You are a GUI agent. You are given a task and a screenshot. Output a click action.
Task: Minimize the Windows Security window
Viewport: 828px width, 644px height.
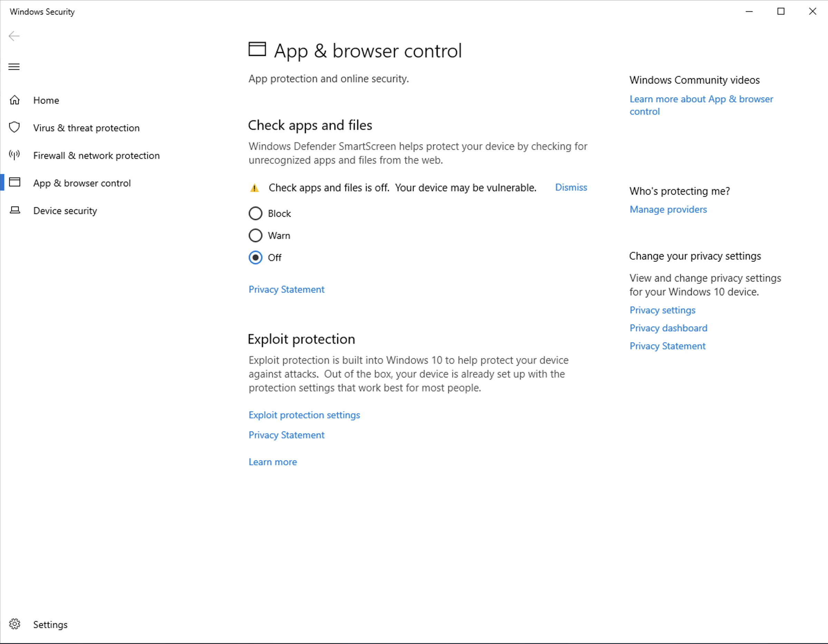coord(749,11)
